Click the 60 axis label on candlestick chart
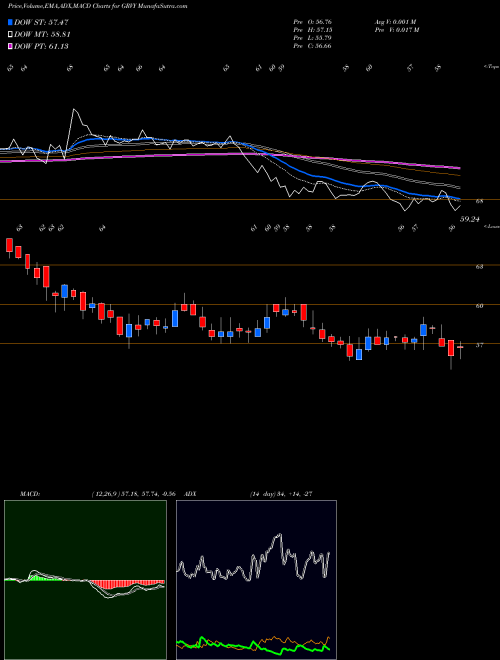Viewport: 500px width, 660px height. tap(479, 306)
